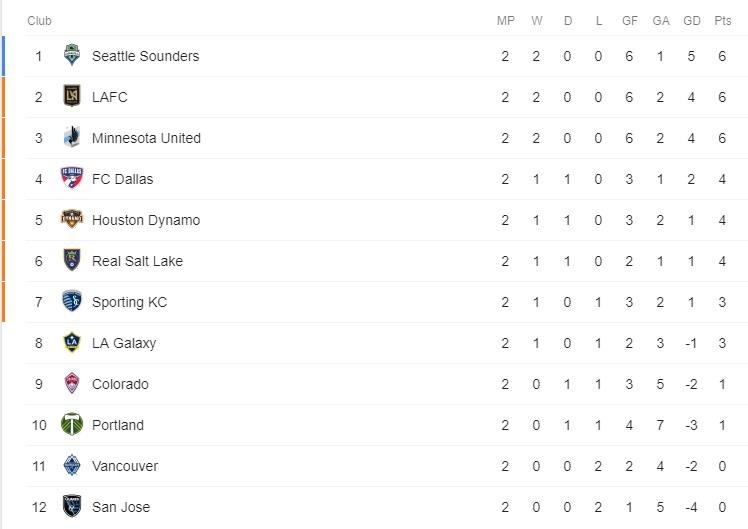
Task: Click the LAFC club logo
Action: 72,97
